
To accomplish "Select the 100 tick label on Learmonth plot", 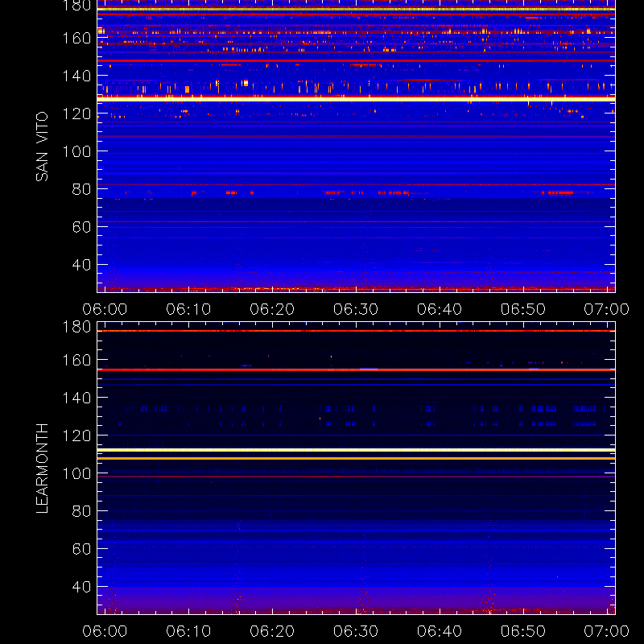I will 76,473.
